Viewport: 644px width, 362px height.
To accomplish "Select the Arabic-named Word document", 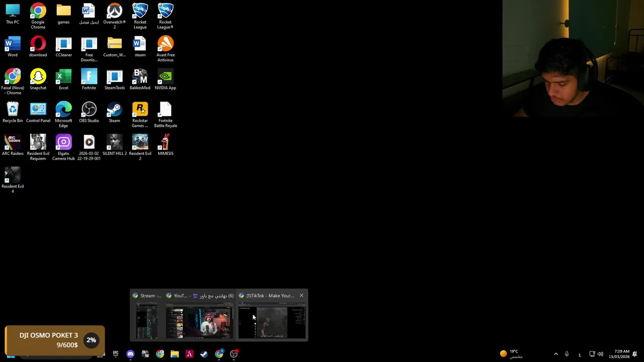I will click(89, 14).
